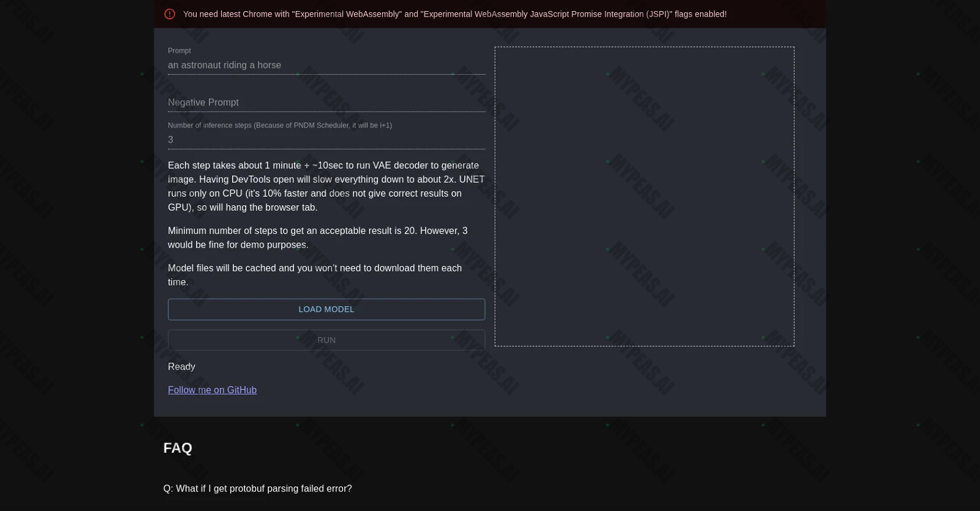Click the Chrome flags warning message text
The width and height of the screenshot is (980, 511).
[x=454, y=14]
